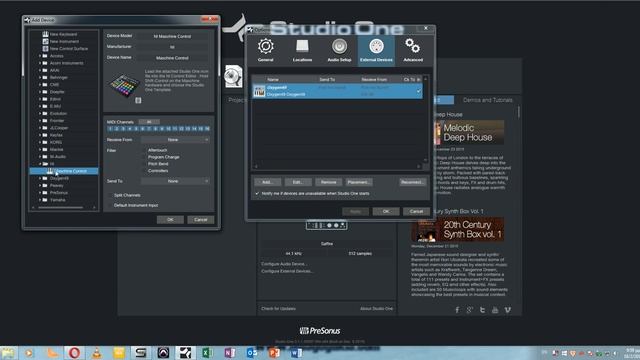The width and height of the screenshot is (640, 360).
Task: Expand Yamaha manufacturer folder
Action: (x=40, y=200)
